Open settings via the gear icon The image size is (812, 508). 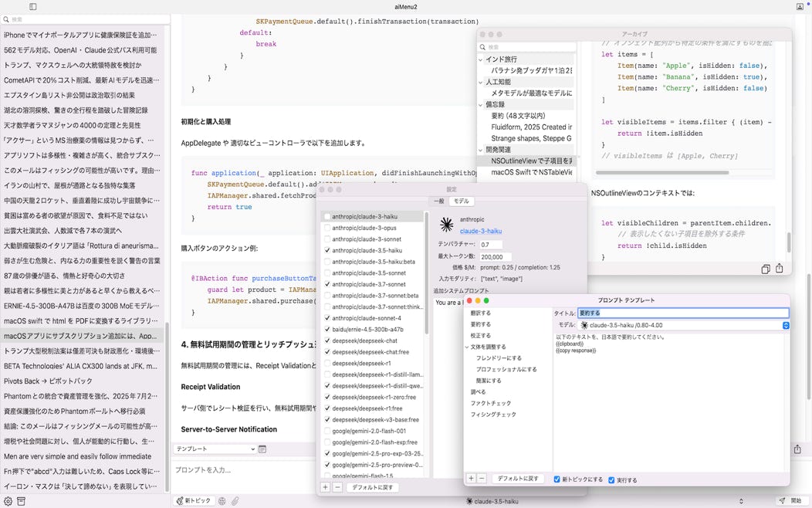[x=8, y=501]
